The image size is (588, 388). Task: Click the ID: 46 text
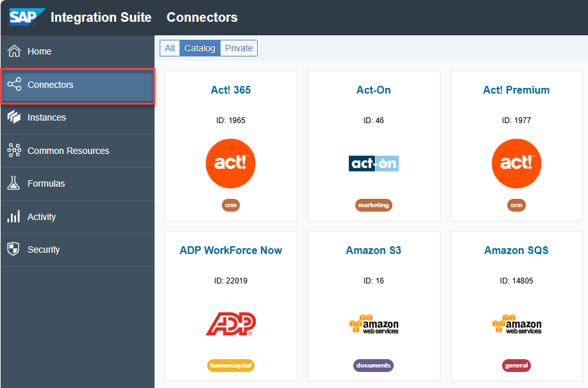click(x=373, y=121)
